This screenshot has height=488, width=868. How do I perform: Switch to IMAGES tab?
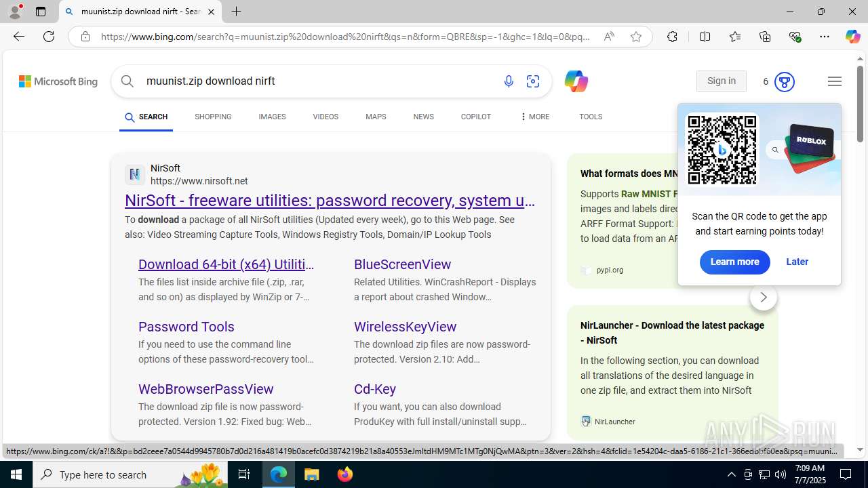click(x=272, y=117)
